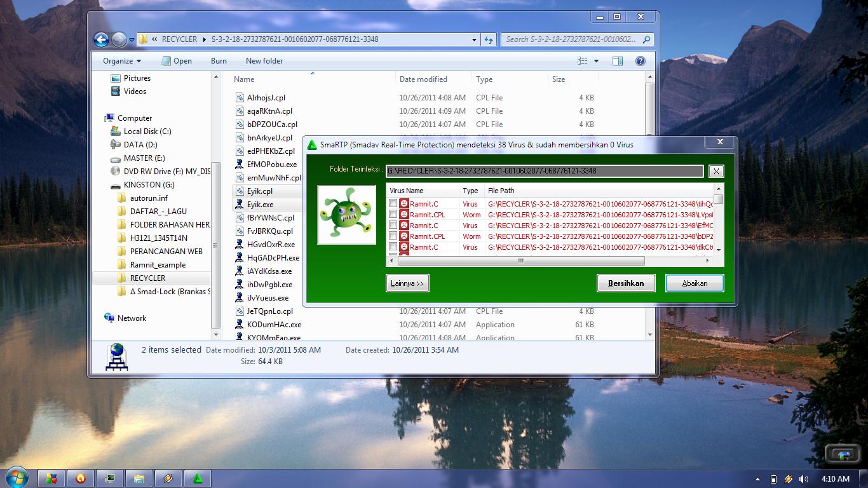The width and height of the screenshot is (868, 488).
Task: Click the refresh icon beside the address bar
Action: [x=488, y=39]
